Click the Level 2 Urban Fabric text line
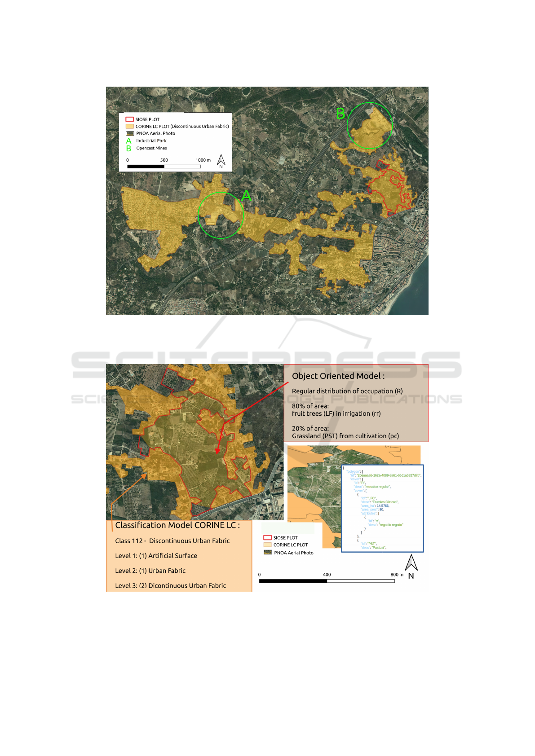535x756 pixels. (x=150, y=571)
